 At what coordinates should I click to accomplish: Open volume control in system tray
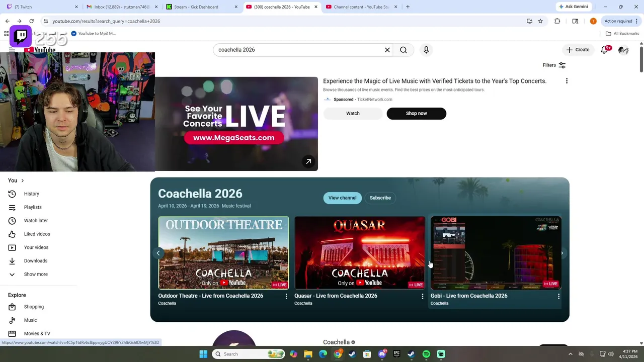click(x=611, y=354)
